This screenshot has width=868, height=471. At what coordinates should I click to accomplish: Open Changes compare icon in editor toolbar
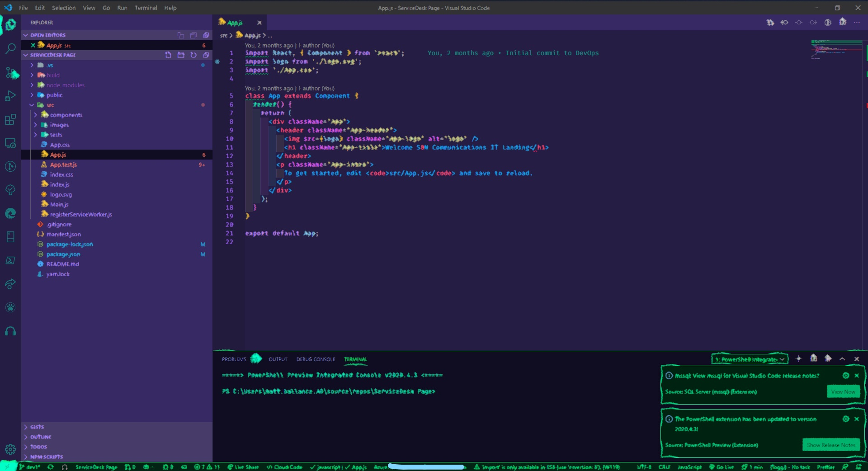click(770, 22)
